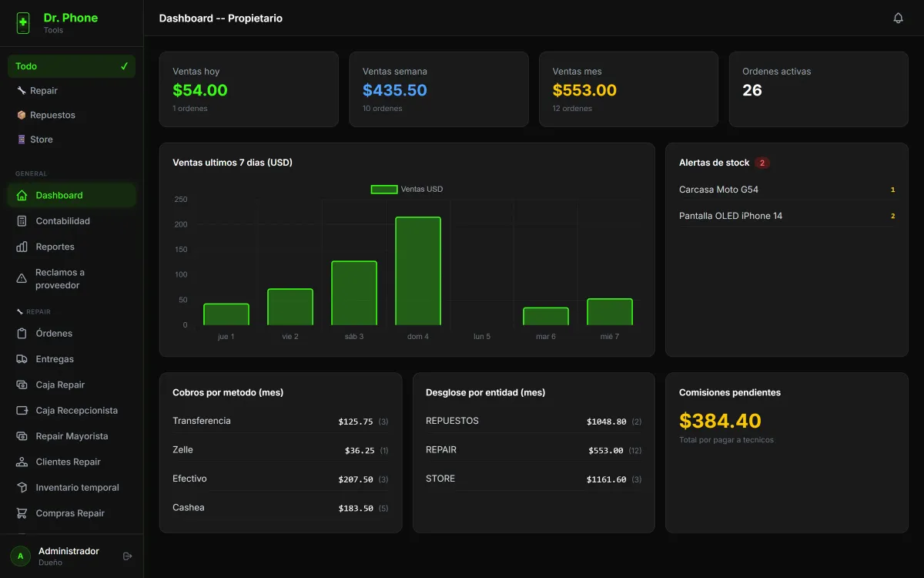The height and width of the screenshot is (578, 924).
Task: Click the Repuestos package icon
Action: (22, 115)
